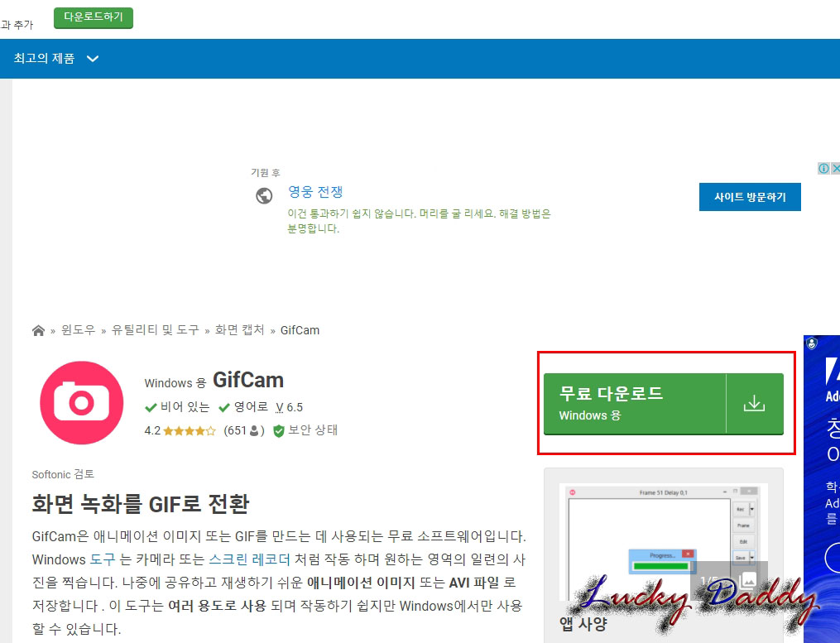This screenshot has height=643, width=840.
Task: Click the pink GifCam camera app icon
Action: tap(81, 402)
